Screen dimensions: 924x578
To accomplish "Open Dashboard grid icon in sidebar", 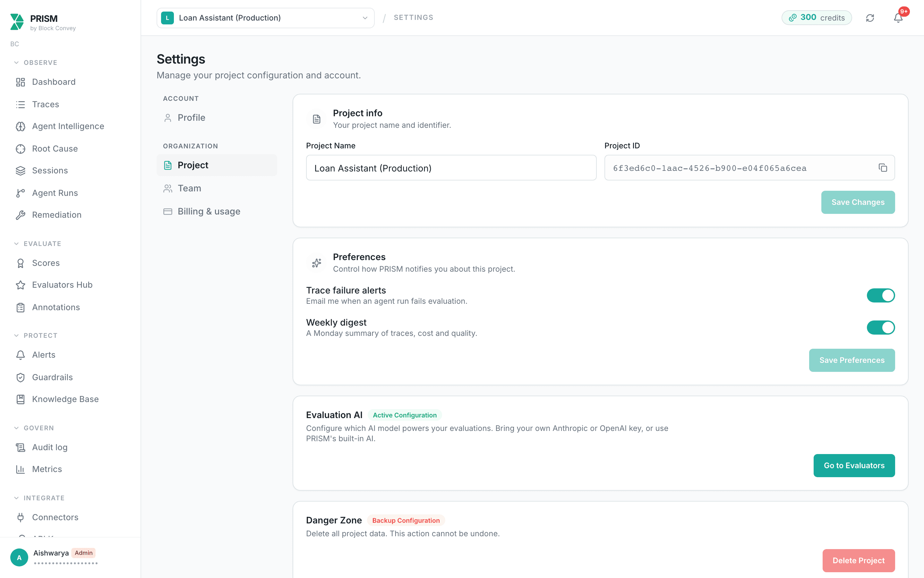I will pos(21,82).
